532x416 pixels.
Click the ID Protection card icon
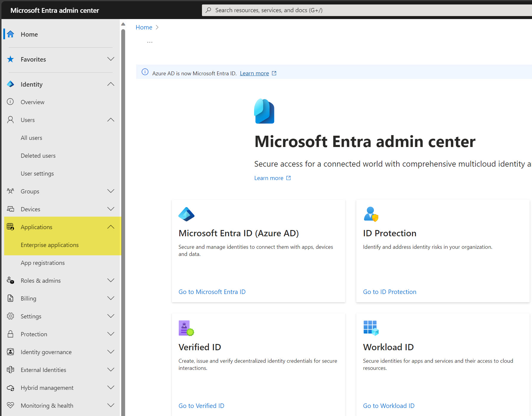click(x=371, y=214)
